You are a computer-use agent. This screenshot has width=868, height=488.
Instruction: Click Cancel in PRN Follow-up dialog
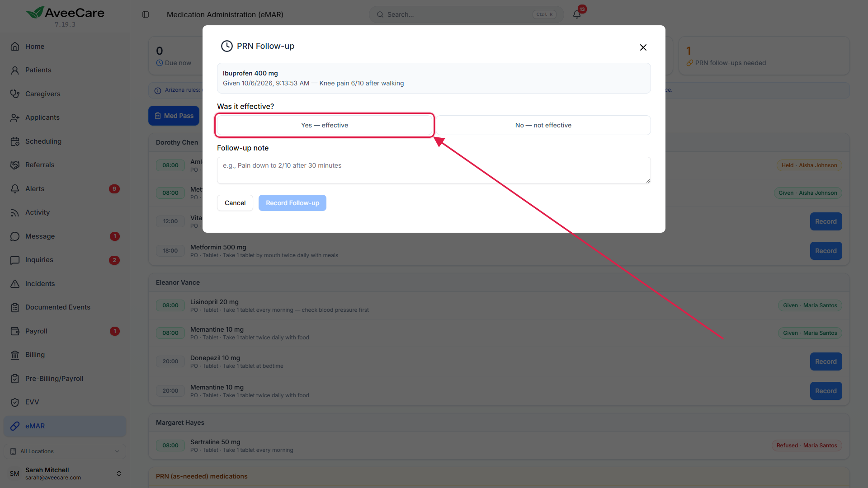[x=235, y=203]
